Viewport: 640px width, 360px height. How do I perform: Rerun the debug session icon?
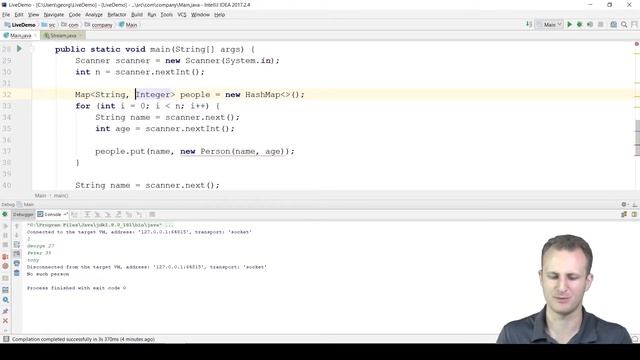pos(5,214)
